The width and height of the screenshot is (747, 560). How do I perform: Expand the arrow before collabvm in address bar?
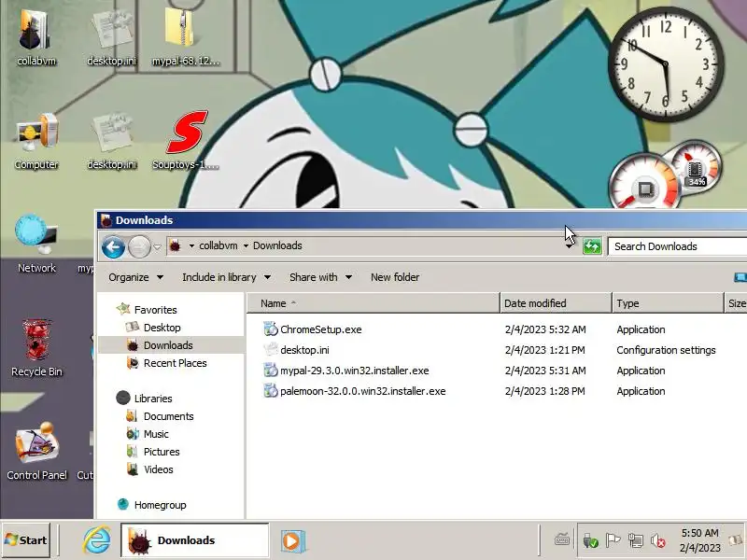tap(191, 245)
